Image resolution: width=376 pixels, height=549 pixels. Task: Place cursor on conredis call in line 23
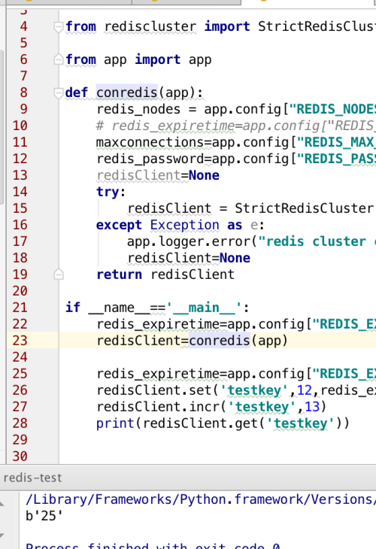click(x=220, y=340)
